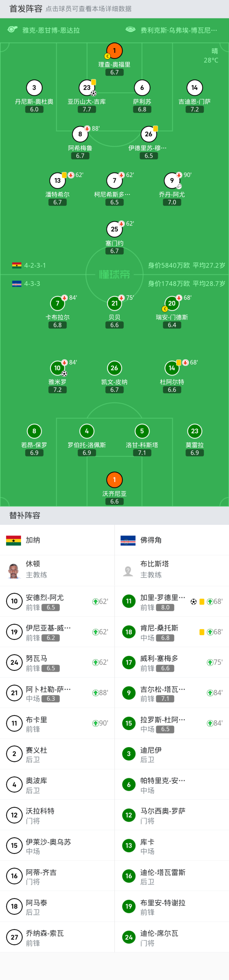Click 瑞安-门德斯 number 20 captain circle
Viewport: 229px width, 980px height.
(172, 303)
